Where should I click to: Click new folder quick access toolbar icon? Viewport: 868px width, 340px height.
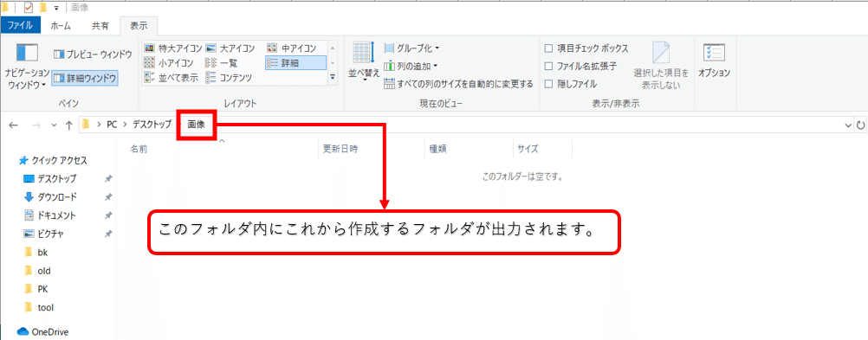[43, 8]
